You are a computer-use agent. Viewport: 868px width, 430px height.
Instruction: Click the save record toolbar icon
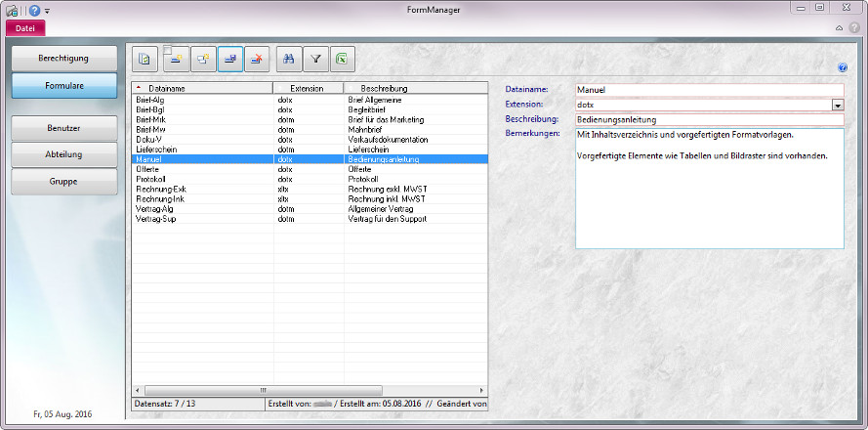(231, 59)
